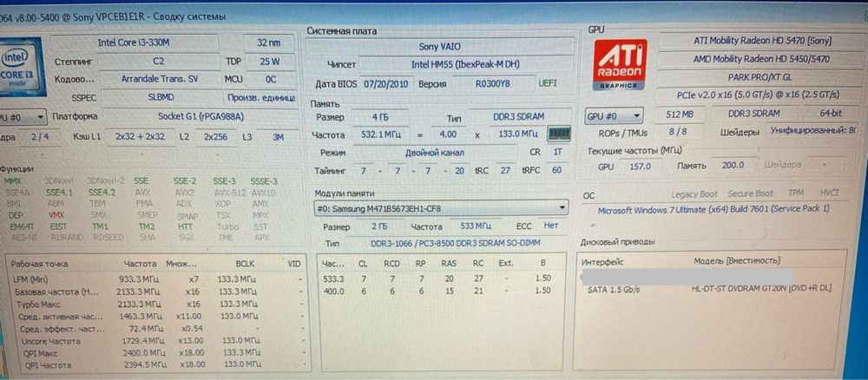
Task: Click the Sony VAIO motherboard field
Action: point(440,47)
